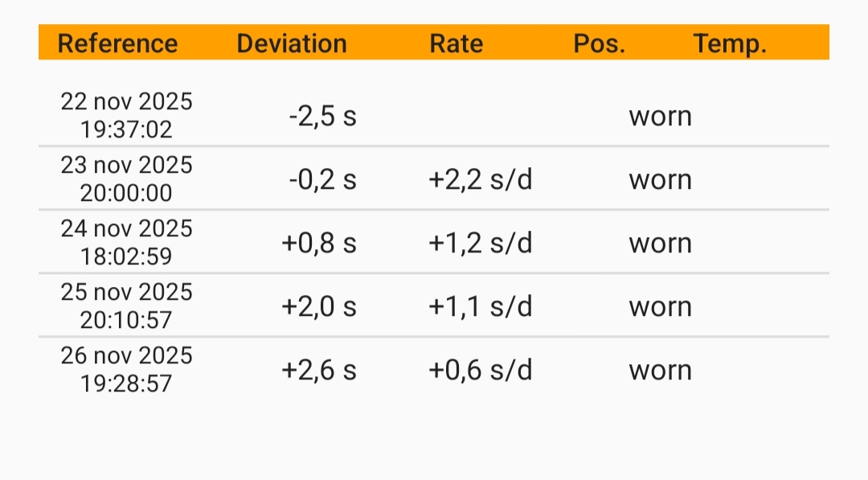This screenshot has height=480, width=868.
Task: Click the +0,6 s/d rate value
Action: pos(481,370)
